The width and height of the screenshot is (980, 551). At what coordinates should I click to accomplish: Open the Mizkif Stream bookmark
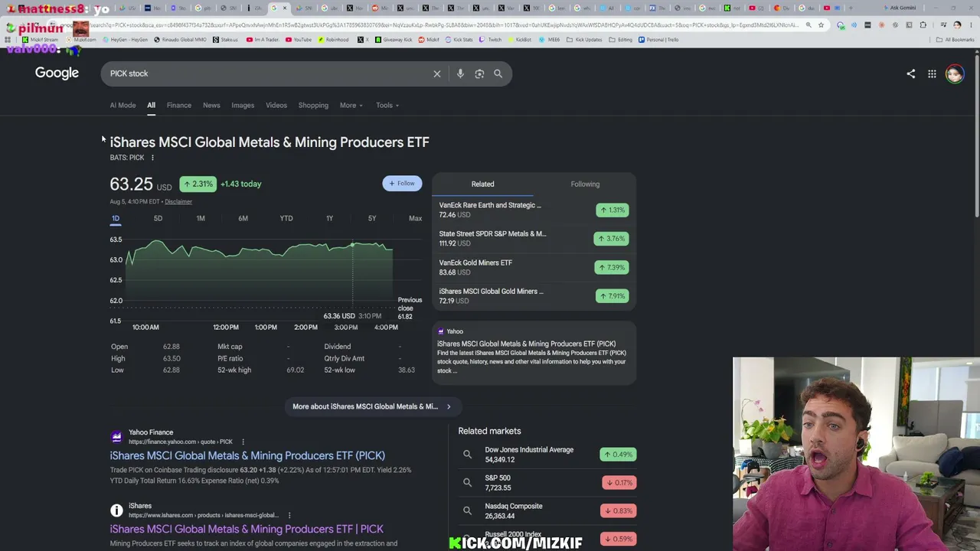pos(40,40)
